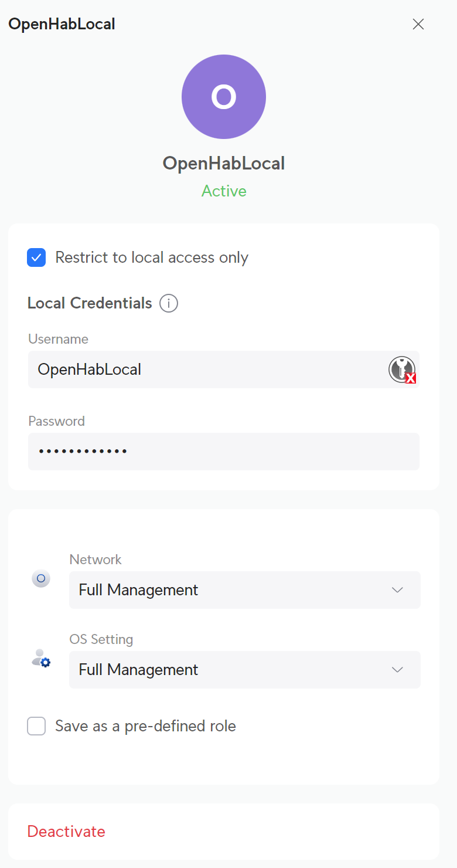457x868 pixels.
Task: Click the KeePass key icon in Username
Action: coord(402,369)
